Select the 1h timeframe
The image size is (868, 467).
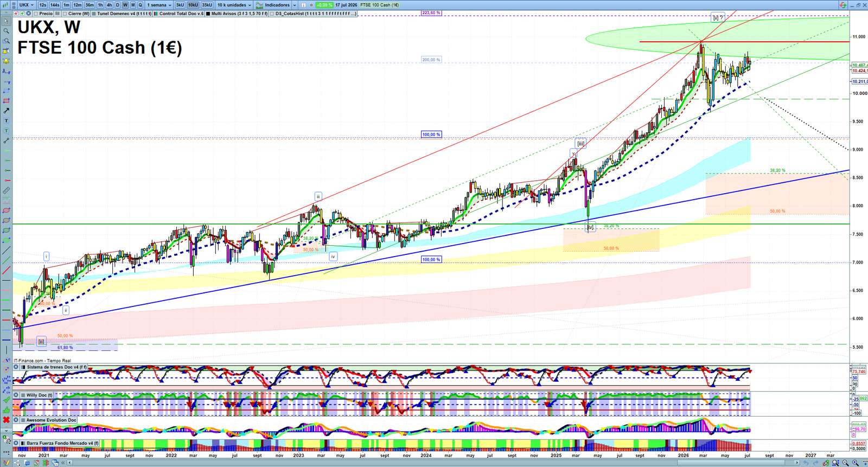[100, 5]
